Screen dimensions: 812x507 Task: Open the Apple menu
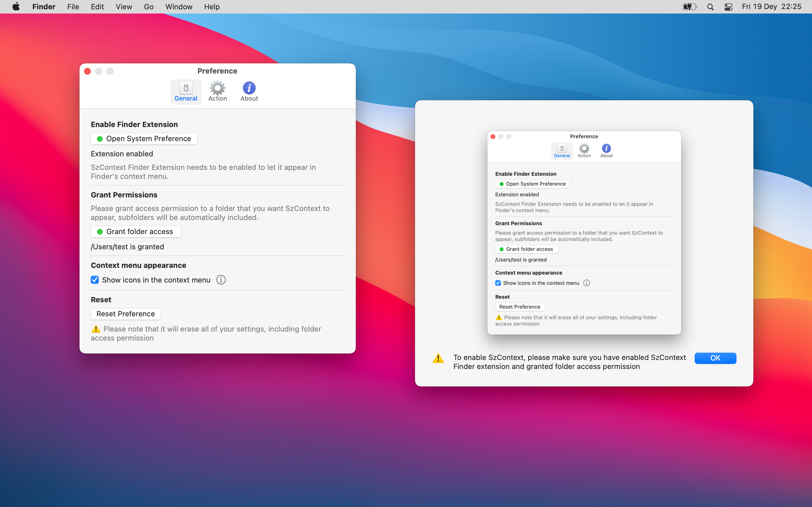pyautogui.click(x=16, y=7)
